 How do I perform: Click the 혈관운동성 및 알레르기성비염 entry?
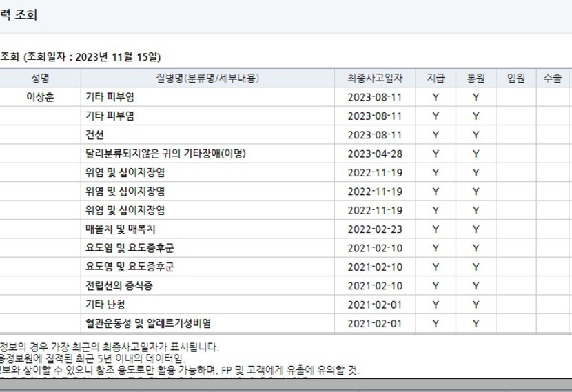click(148, 323)
